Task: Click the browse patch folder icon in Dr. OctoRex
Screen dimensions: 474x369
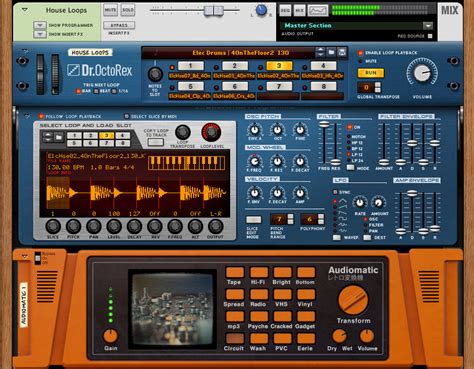Action: coord(331,52)
